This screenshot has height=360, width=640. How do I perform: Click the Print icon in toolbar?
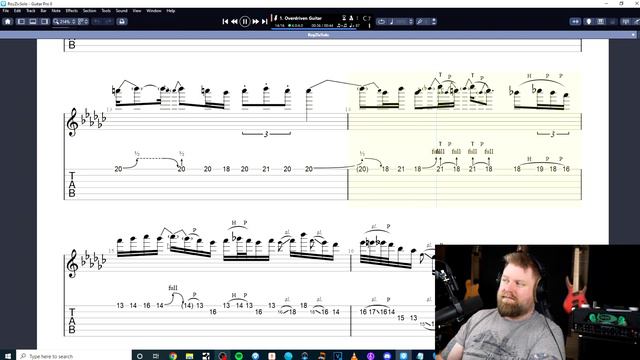[x=122, y=22]
